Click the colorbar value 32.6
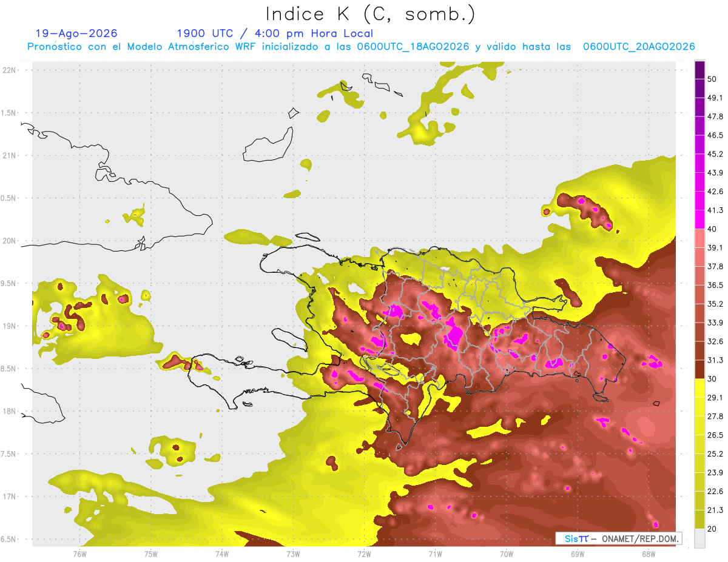 pos(715,341)
